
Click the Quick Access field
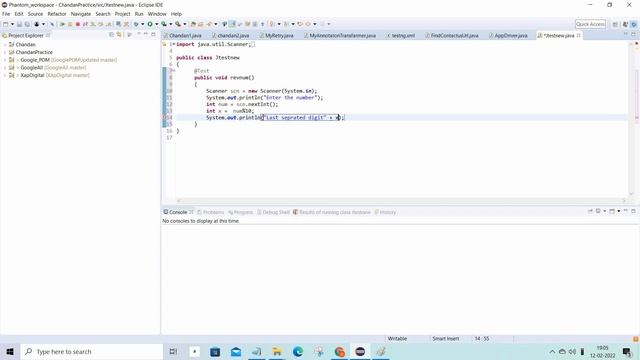point(590,24)
